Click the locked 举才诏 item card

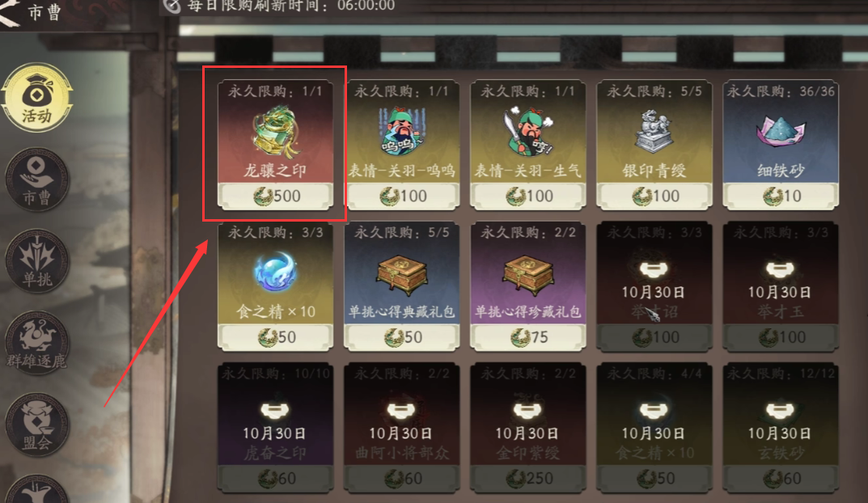click(654, 286)
